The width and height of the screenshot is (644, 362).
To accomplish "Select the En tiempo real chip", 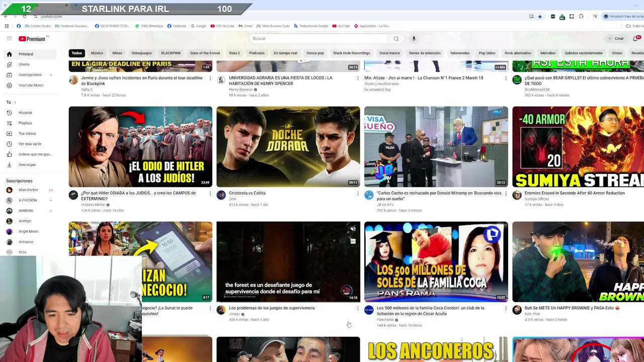I will [x=285, y=53].
